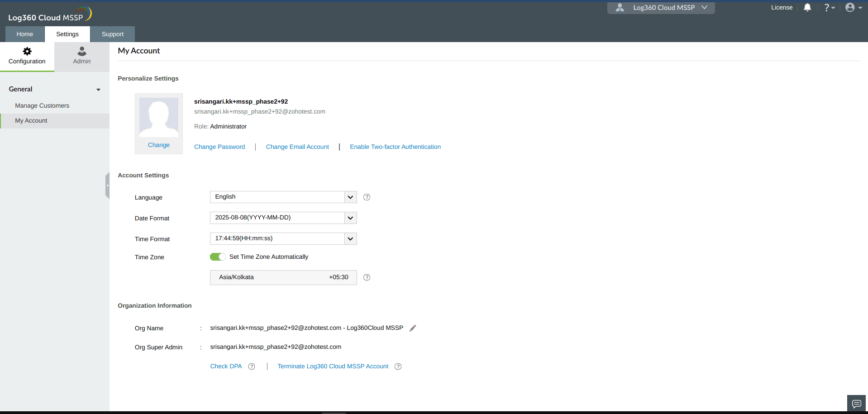The width and height of the screenshot is (868, 414).
Task: Edit the Org Name with pencil icon
Action: click(x=413, y=328)
